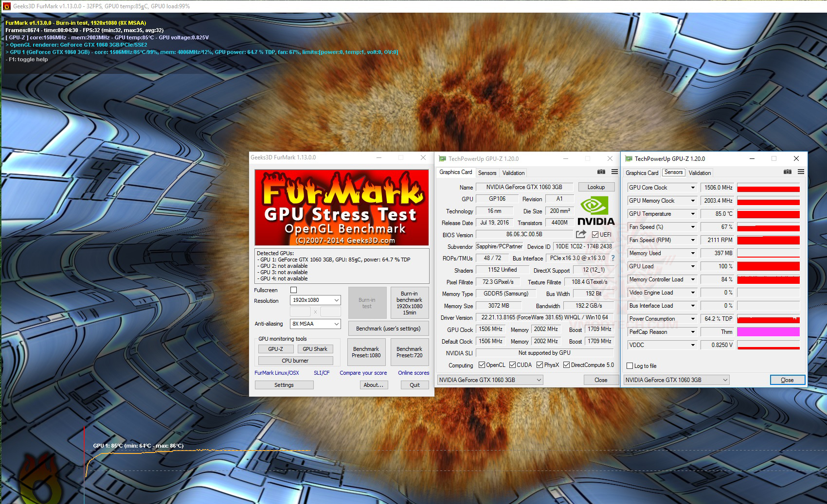Click the GPU-Z title bar icon of Sensors window

[x=629, y=158]
